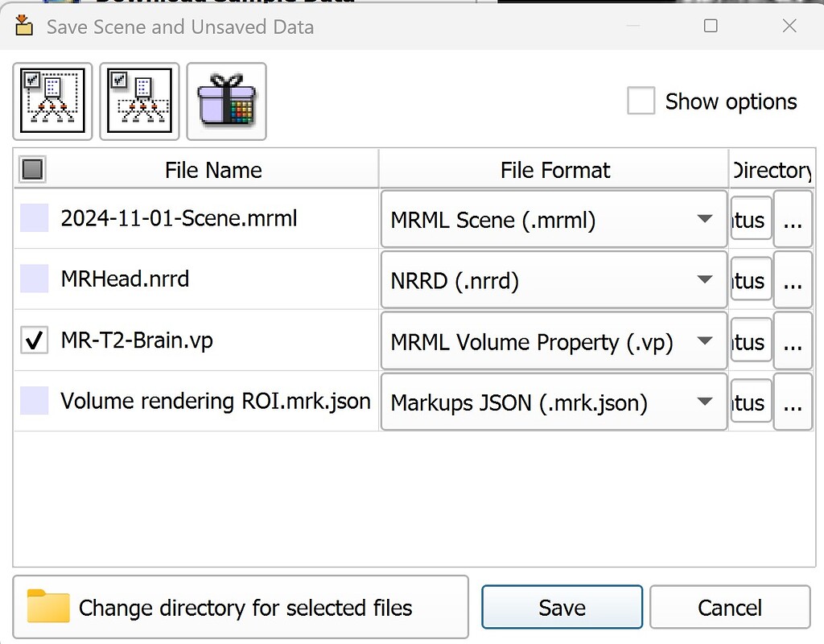Open directory browser for 2024-11-01-Scene.mrml
The height and width of the screenshot is (644, 824).
[793, 219]
